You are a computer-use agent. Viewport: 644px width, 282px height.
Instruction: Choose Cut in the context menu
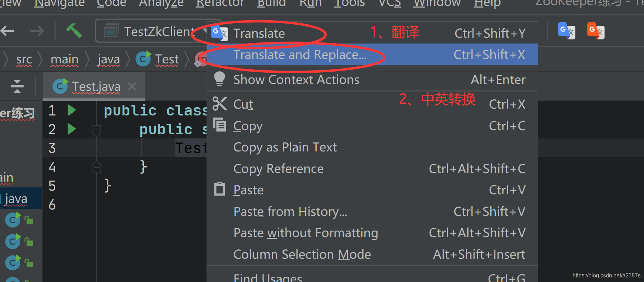(372, 104)
